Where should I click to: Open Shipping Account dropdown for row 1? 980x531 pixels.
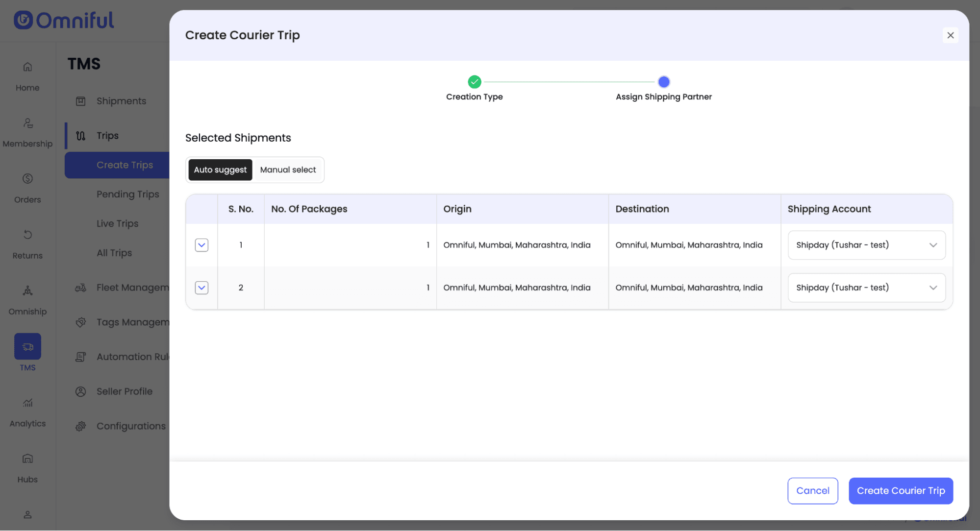[x=866, y=245]
